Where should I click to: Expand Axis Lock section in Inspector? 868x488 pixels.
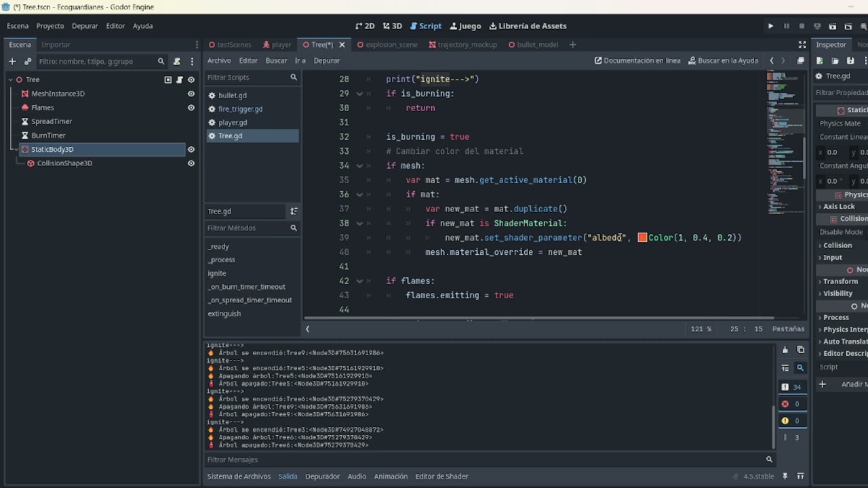coord(838,207)
